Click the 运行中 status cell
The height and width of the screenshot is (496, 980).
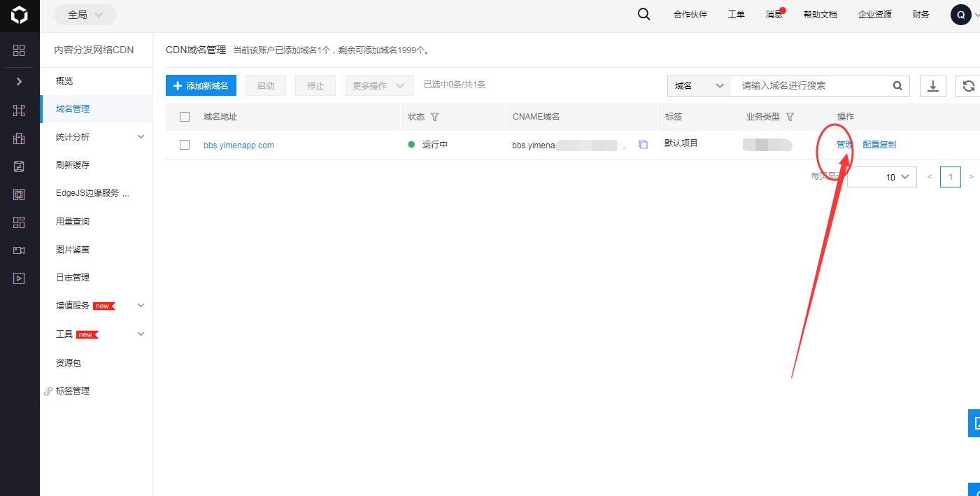coord(428,145)
